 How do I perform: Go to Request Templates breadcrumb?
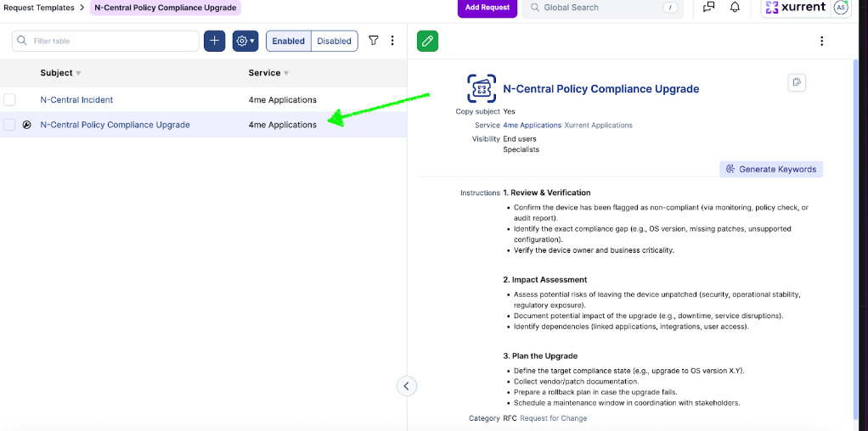[39, 8]
